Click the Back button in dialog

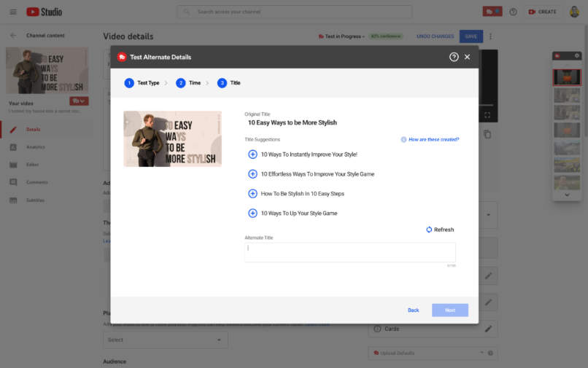coord(413,310)
